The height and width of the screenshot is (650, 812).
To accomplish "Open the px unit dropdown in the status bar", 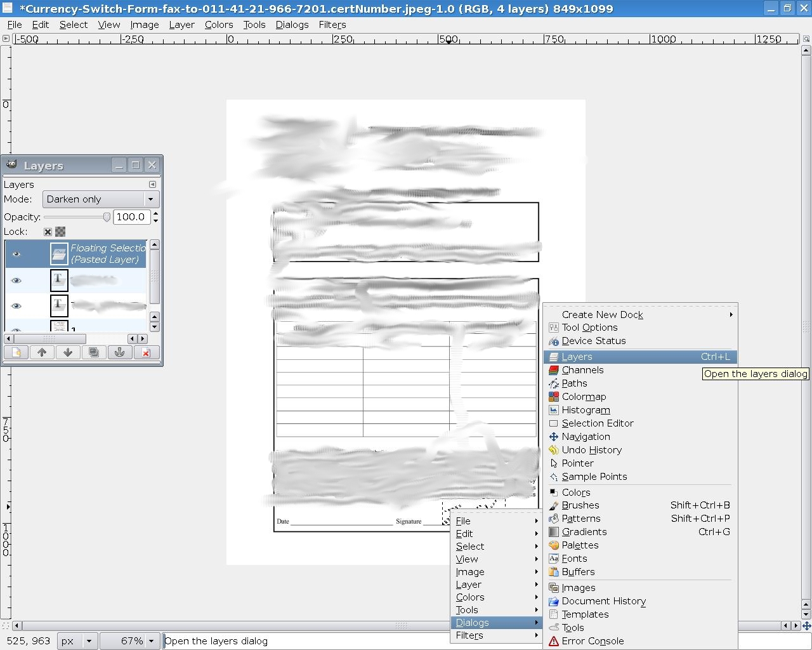I will 77,641.
